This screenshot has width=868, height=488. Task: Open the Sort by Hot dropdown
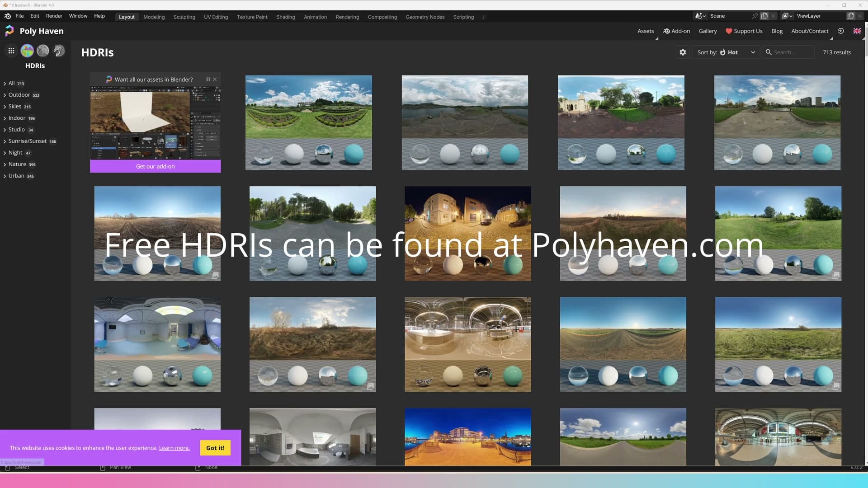click(x=726, y=52)
